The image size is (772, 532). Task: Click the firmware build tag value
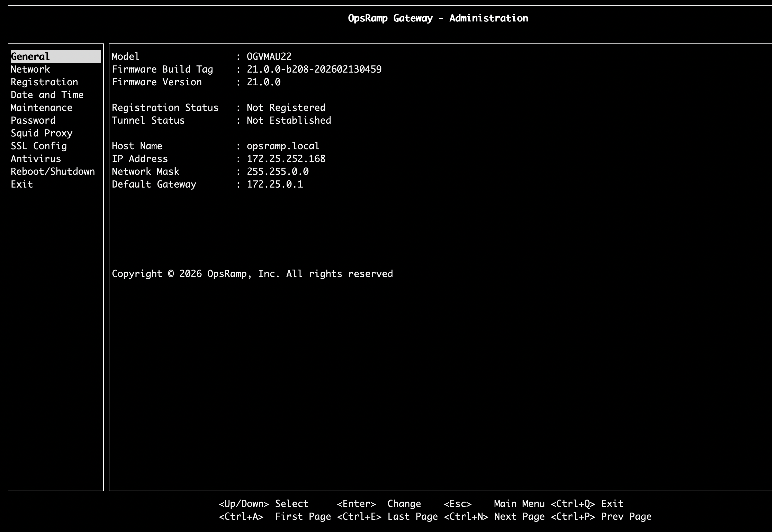click(314, 69)
